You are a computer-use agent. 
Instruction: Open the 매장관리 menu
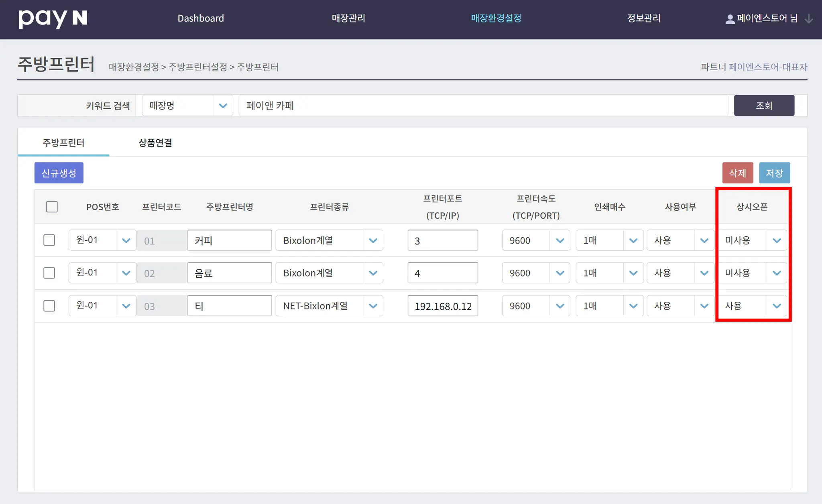348,18
